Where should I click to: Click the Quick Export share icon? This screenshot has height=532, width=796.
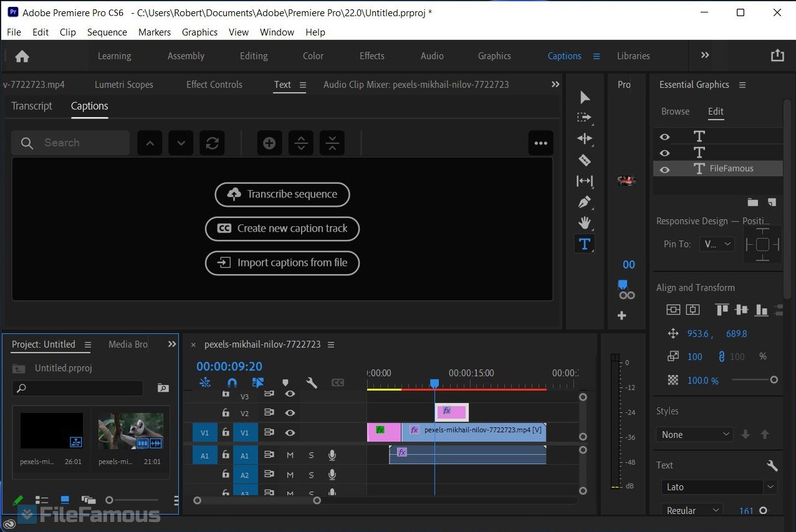(x=777, y=55)
